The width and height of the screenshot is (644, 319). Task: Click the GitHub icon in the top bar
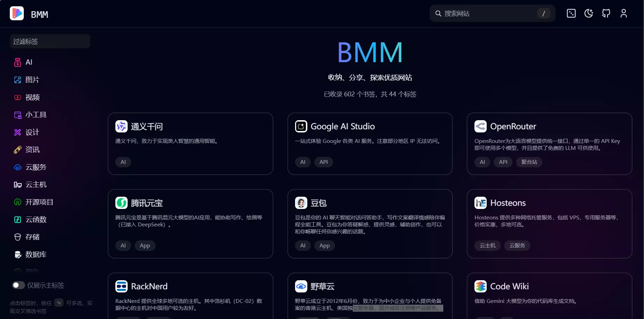[x=606, y=13]
